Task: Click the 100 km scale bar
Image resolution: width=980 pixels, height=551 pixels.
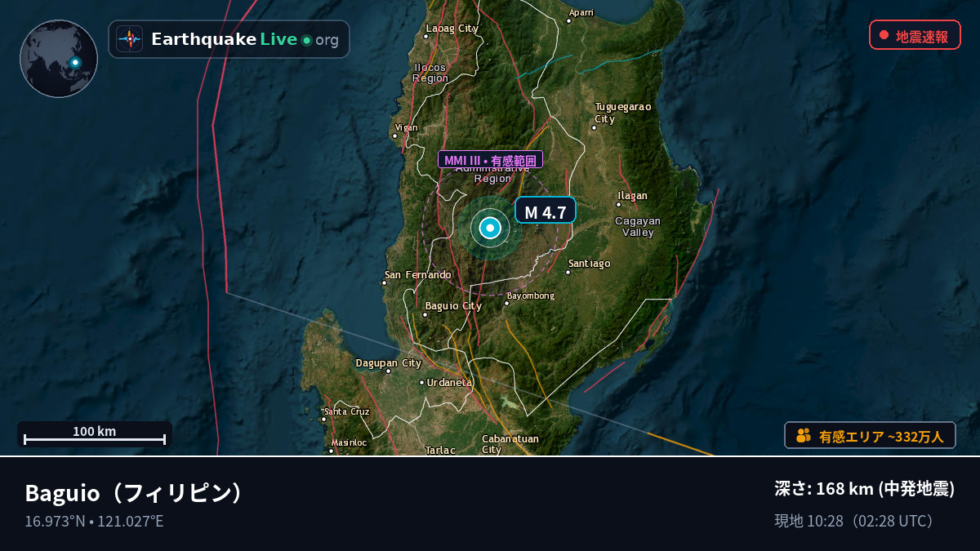Action: tap(95, 435)
